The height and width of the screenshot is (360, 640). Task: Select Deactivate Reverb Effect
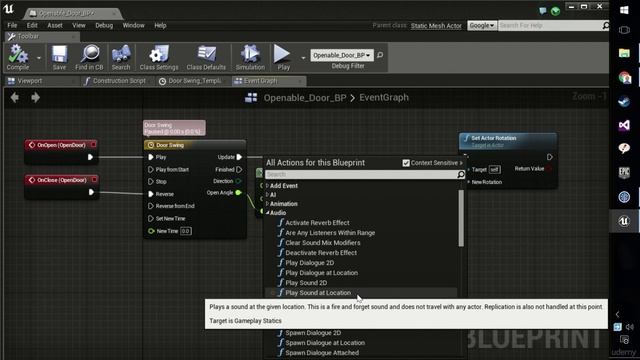[321, 253]
